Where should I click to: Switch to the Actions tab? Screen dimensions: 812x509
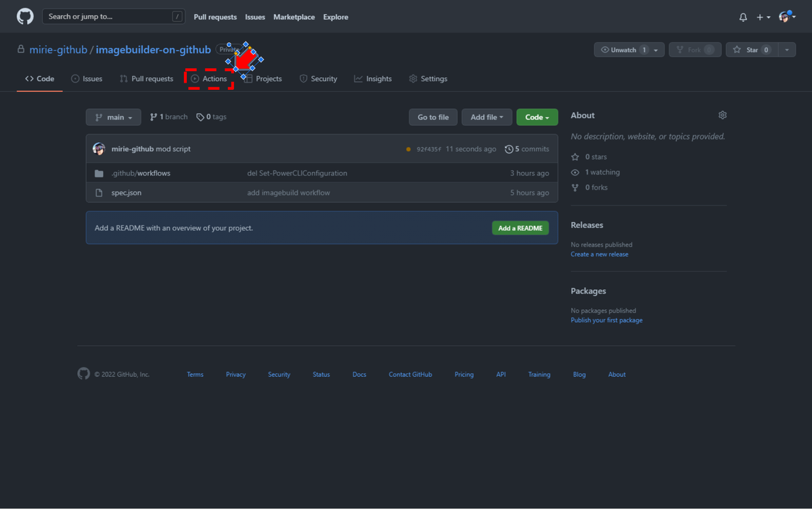coord(209,79)
